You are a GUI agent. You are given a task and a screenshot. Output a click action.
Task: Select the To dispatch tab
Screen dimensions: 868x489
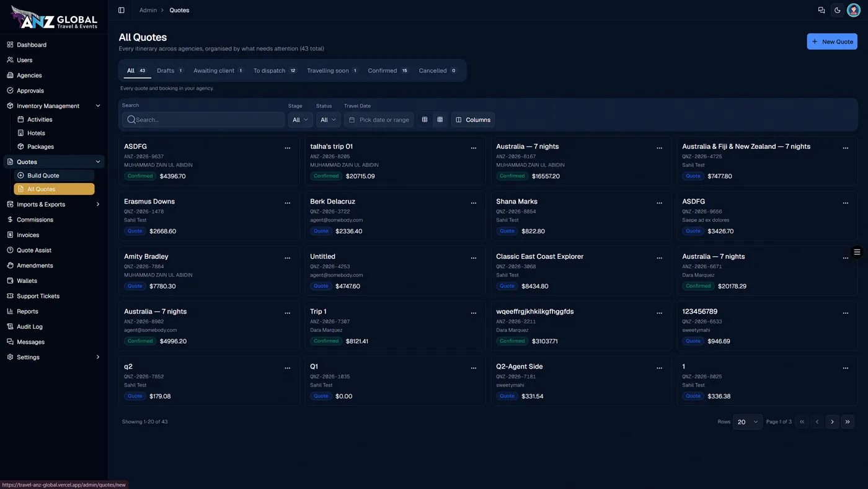(x=275, y=71)
